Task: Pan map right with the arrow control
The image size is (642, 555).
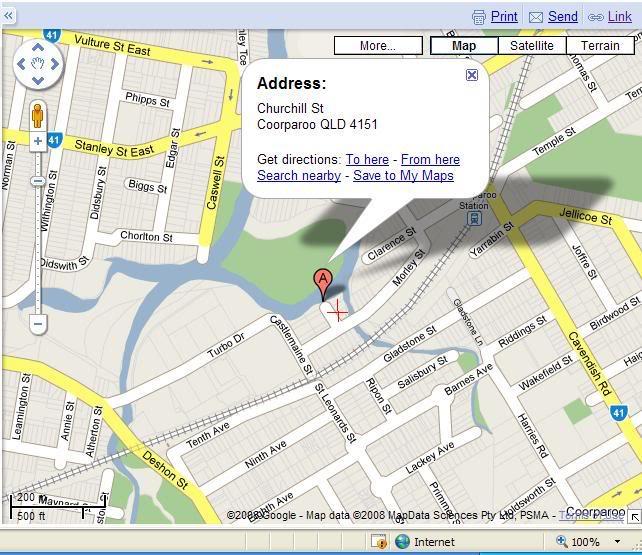Action: (x=54, y=64)
